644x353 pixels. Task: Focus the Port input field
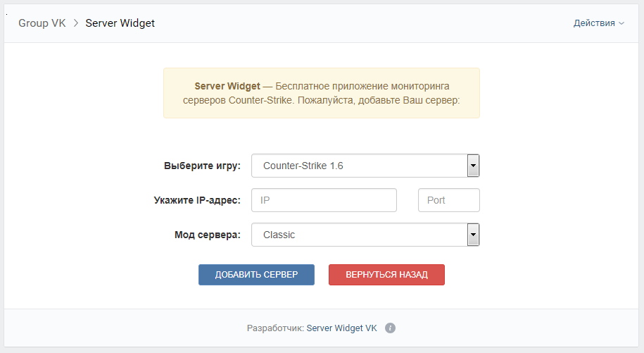pos(449,200)
